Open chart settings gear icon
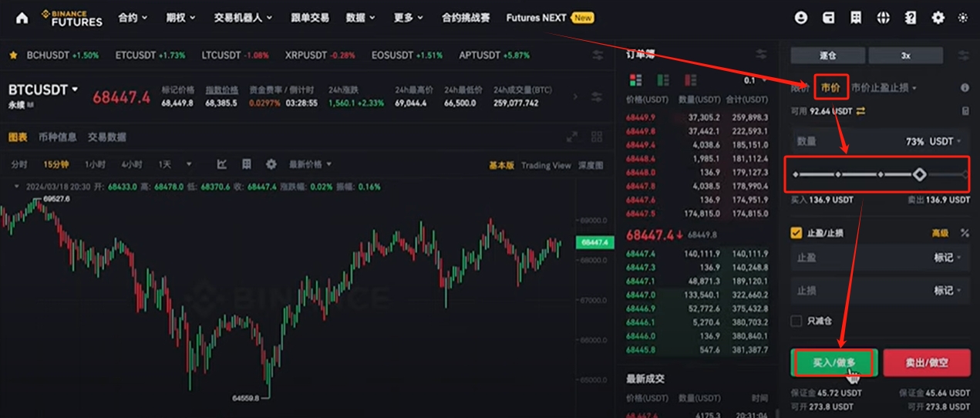Screen dimensions: 980x418 (x=271, y=164)
